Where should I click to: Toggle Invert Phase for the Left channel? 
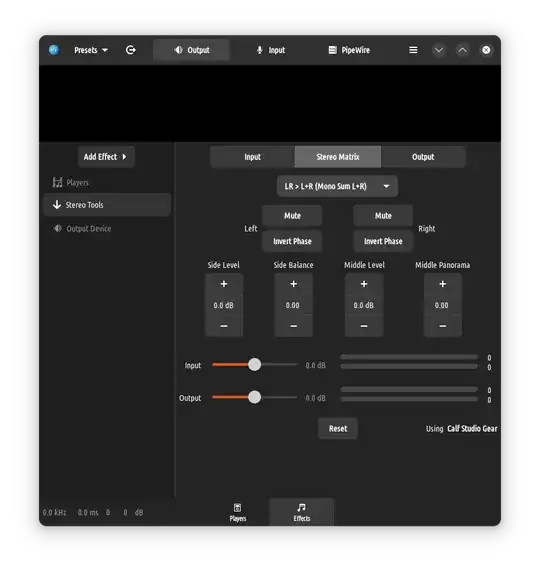[292, 241]
